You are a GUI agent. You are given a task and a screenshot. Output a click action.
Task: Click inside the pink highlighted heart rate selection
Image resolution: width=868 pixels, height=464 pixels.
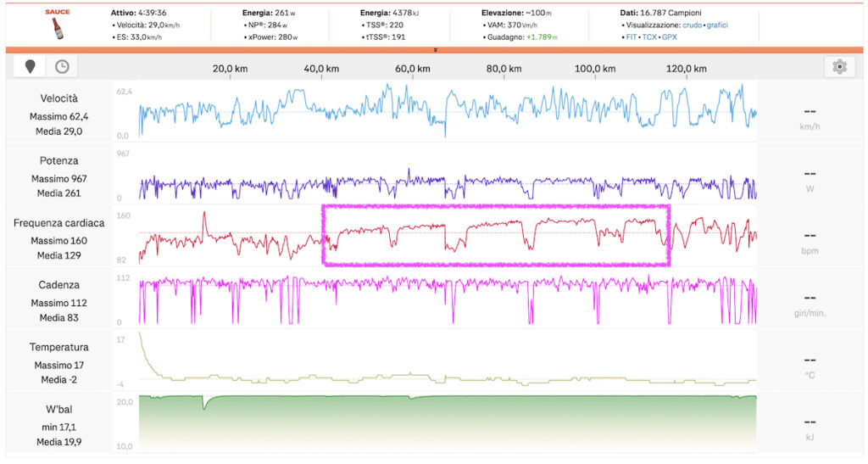[496, 246]
